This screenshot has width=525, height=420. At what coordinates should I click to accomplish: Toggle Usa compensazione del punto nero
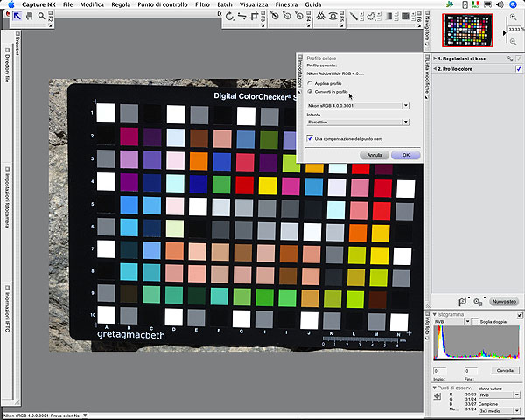pos(310,138)
